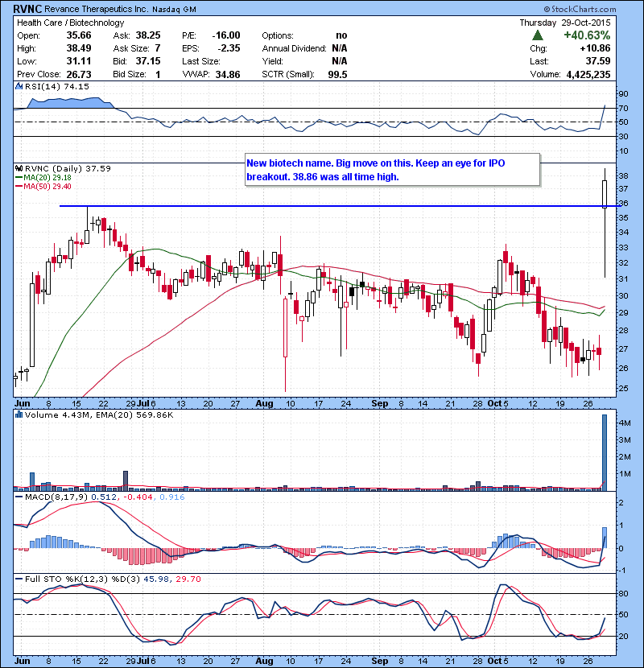Click the Revance Therapeutics Inc. company name
This screenshot has width=644, height=668.
(x=97, y=9)
